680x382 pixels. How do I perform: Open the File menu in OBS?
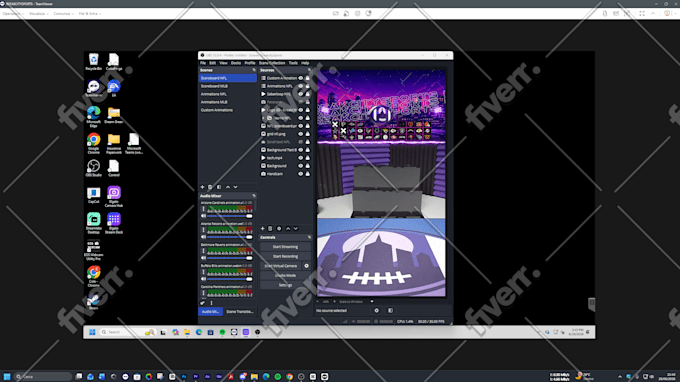pos(203,63)
